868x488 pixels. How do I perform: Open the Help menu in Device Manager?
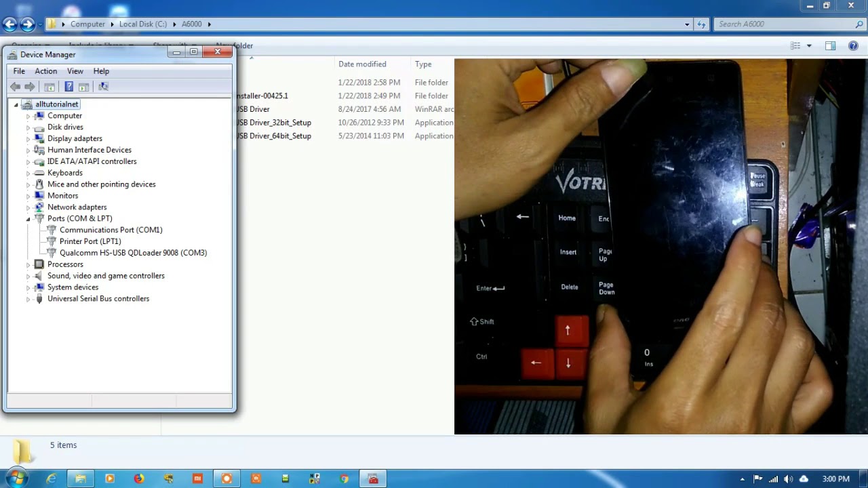[x=101, y=71]
